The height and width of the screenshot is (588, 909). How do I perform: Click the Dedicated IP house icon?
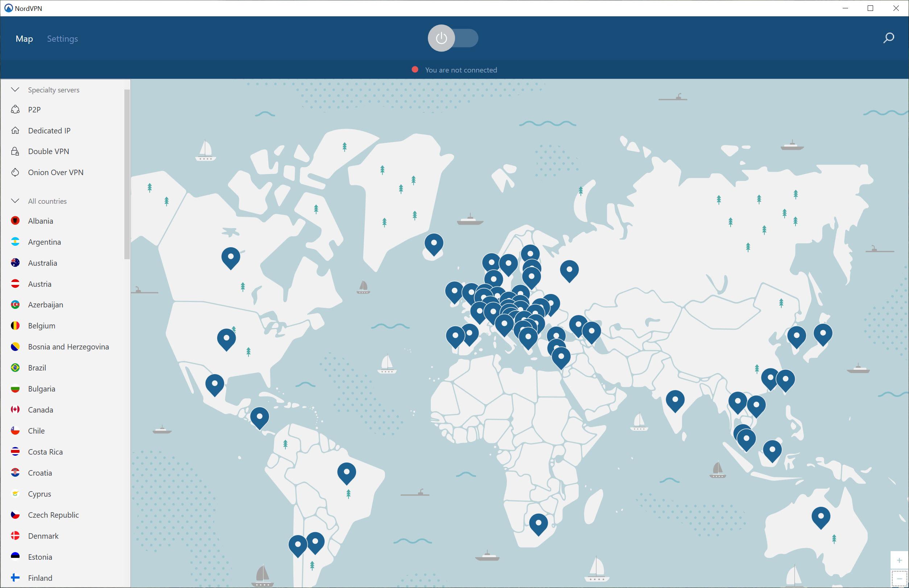15,131
